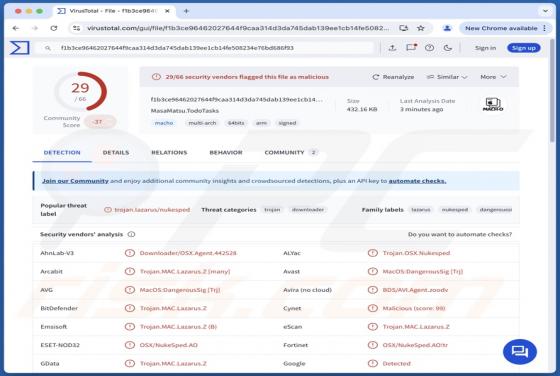Switch to the BEHAVIOR tab
This screenshot has height=376, width=560.
point(226,152)
